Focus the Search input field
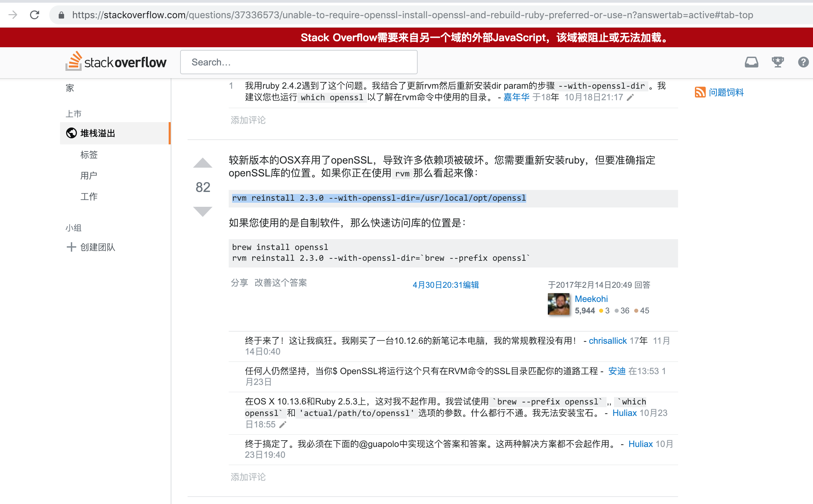Image resolution: width=813 pixels, height=504 pixels. pos(299,62)
